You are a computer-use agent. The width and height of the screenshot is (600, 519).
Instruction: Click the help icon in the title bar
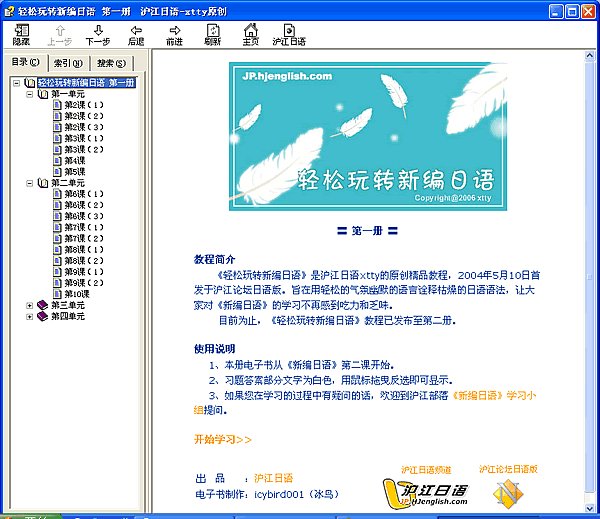click(9, 11)
